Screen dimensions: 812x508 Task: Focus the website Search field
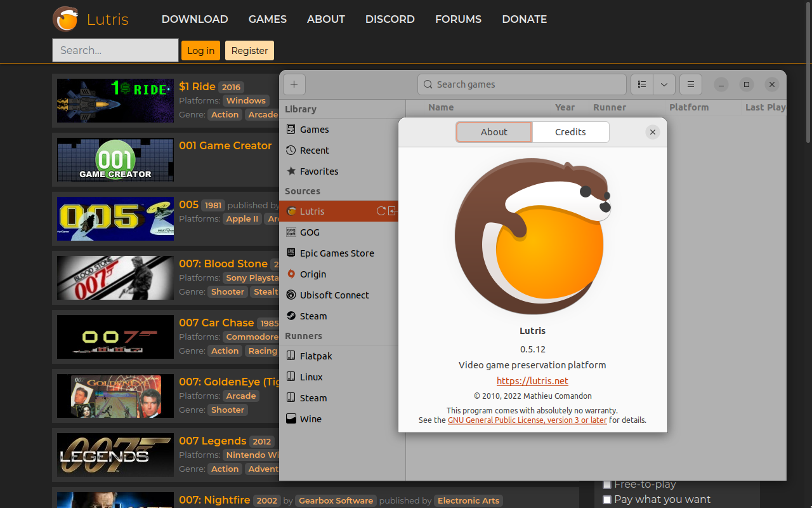115,50
